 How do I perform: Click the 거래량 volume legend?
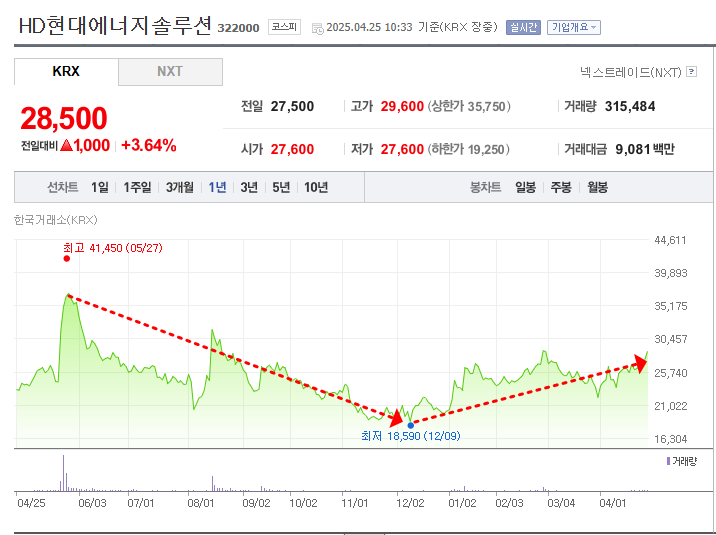[x=682, y=462]
